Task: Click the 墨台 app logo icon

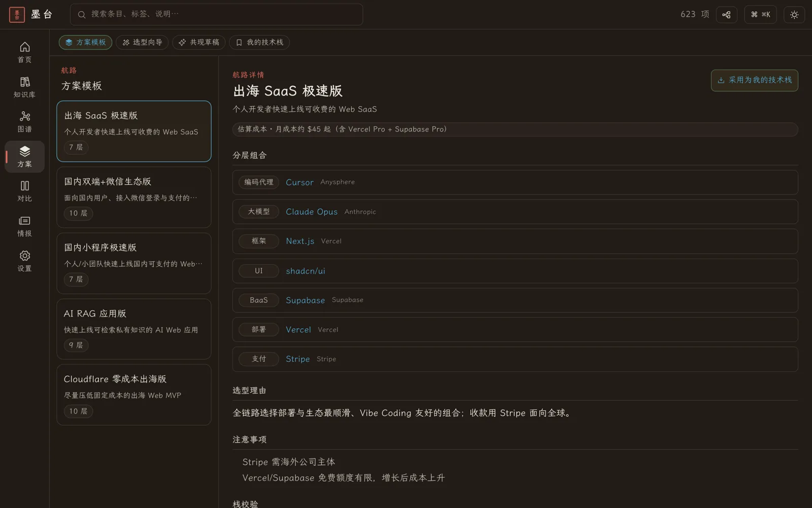Action: pos(17,14)
